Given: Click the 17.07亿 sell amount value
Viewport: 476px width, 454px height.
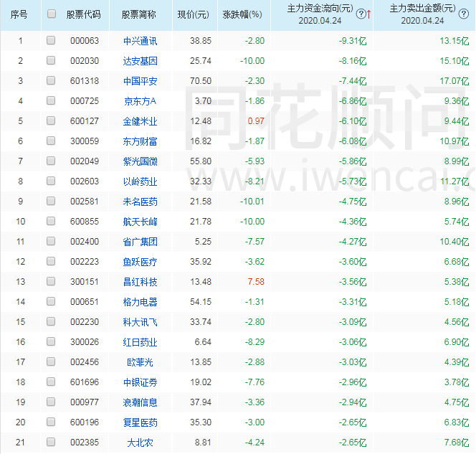Looking at the screenshot, I should pos(454,81).
